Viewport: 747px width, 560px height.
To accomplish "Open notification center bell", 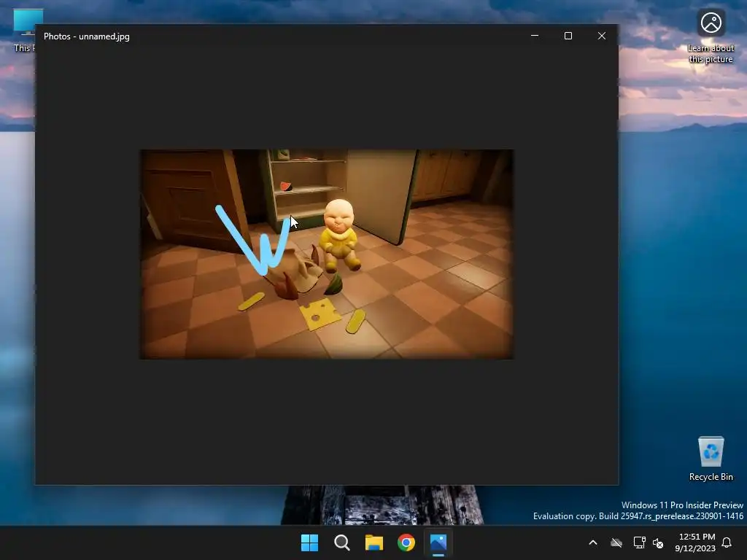I will tap(727, 542).
